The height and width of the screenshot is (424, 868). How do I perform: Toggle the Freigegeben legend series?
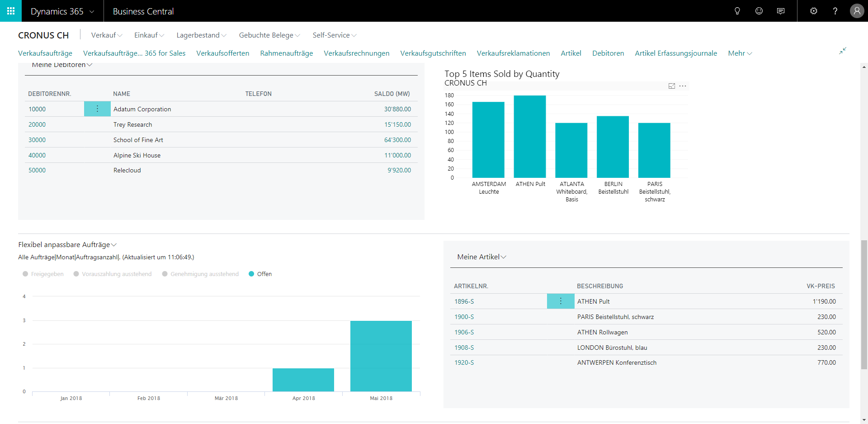pos(43,274)
